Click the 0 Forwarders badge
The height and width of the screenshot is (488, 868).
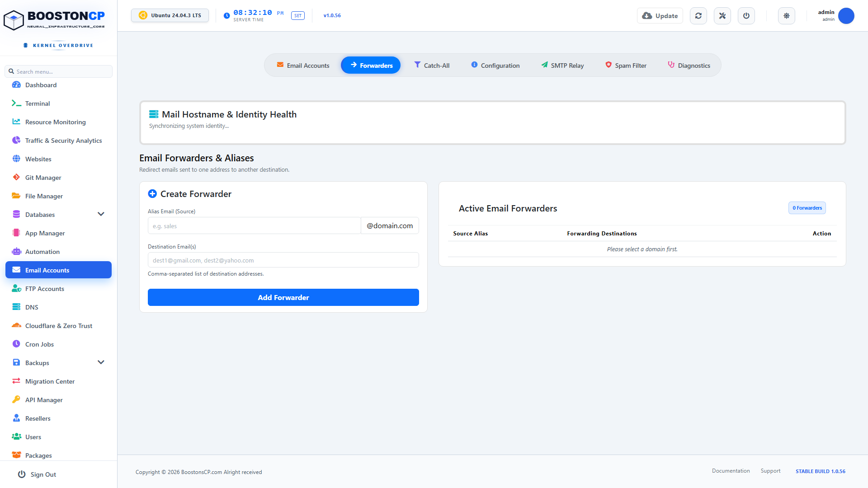[807, 208]
